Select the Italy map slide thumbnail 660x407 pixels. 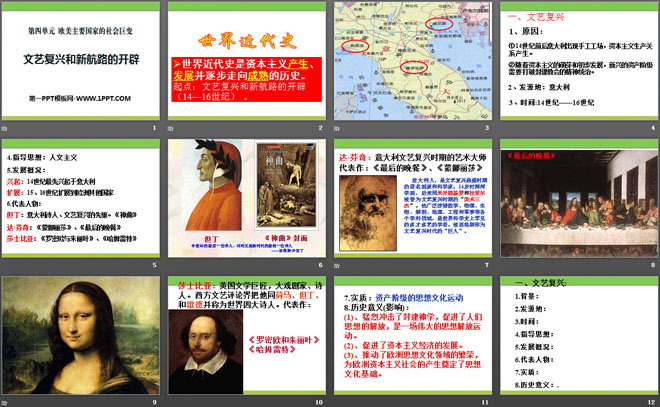413,61
